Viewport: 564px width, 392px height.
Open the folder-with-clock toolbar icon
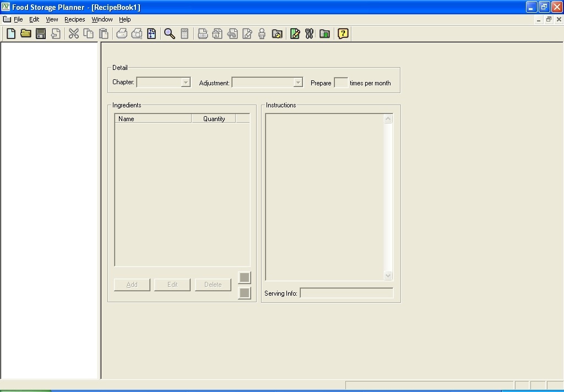click(277, 34)
